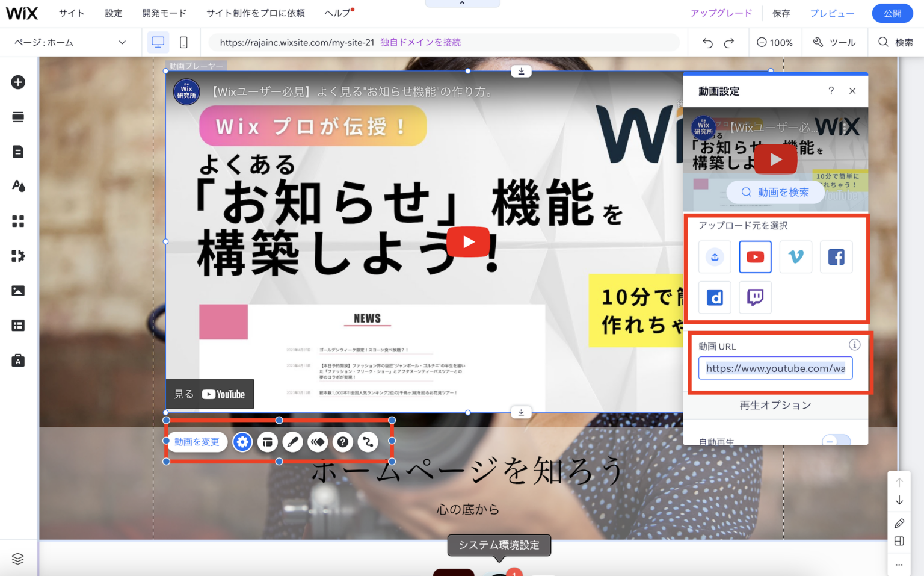This screenshot has width=924, height=576.
Task: Click the 公開 publish button
Action: tap(893, 13)
